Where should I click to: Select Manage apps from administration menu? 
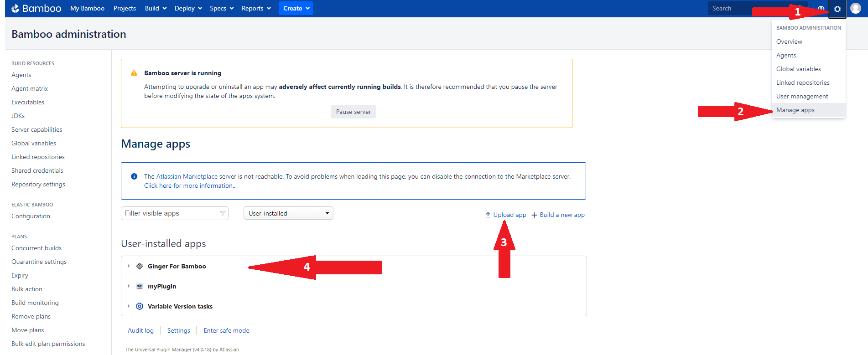[795, 110]
